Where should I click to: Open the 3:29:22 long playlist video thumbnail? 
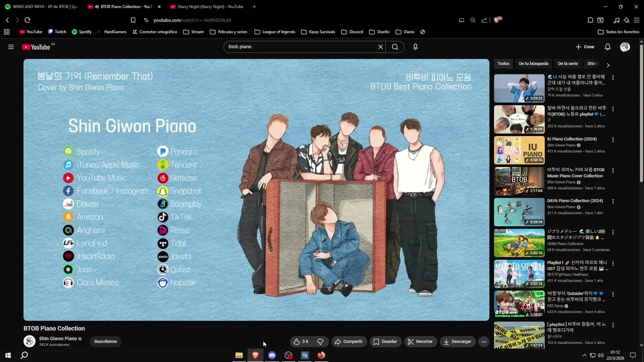point(519,88)
